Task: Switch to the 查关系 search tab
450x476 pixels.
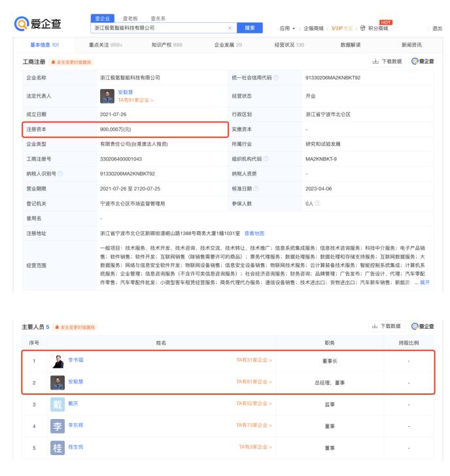Action: pyautogui.click(x=158, y=18)
